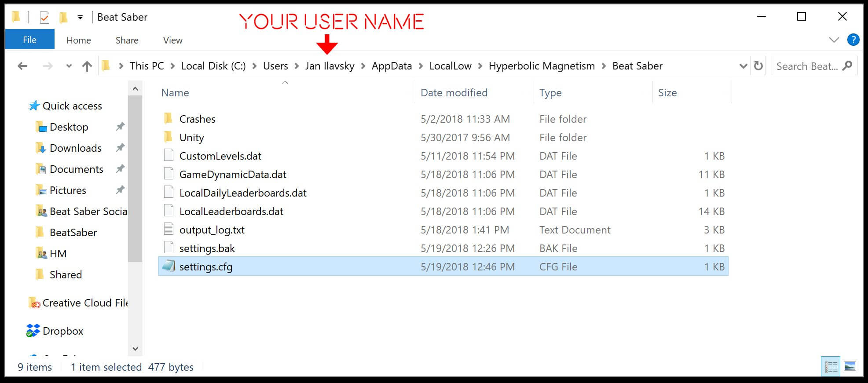Sort by Type column header
Image resolution: width=868 pixels, height=383 pixels.
click(x=550, y=93)
